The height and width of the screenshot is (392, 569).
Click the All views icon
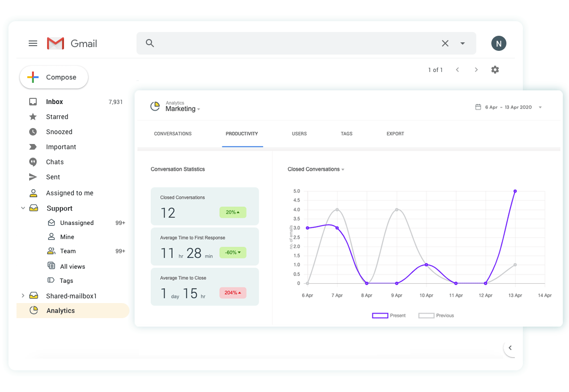(x=52, y=266)
